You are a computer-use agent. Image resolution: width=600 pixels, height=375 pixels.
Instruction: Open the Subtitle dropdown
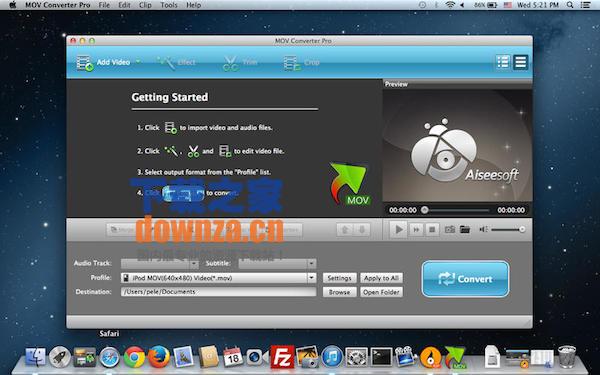(x=277, y=263)
